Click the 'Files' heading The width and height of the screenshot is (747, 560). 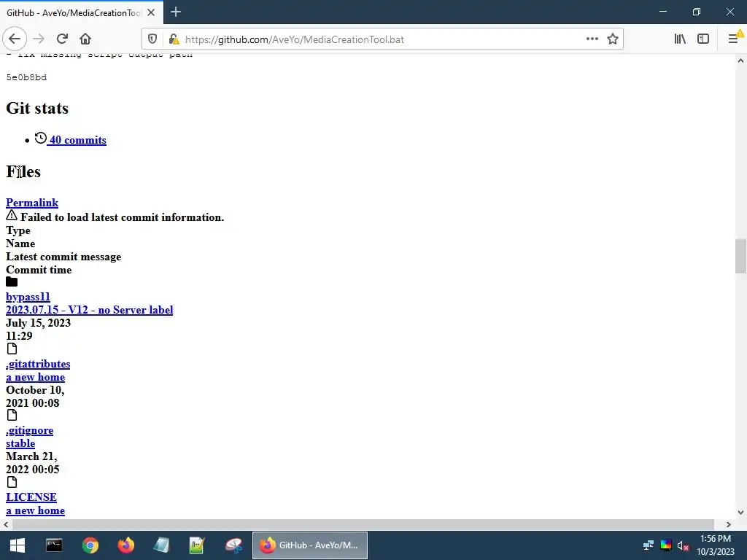click(x=23, y=171)
